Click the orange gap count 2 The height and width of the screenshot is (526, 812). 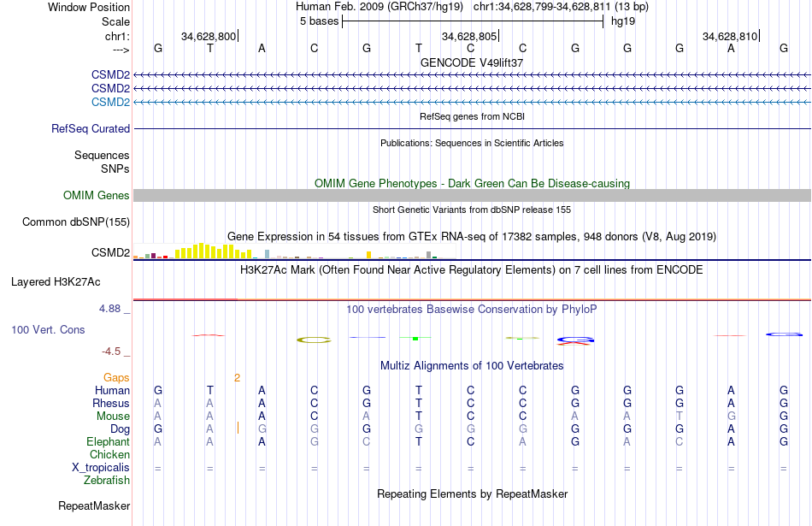[x=237, y=378]
